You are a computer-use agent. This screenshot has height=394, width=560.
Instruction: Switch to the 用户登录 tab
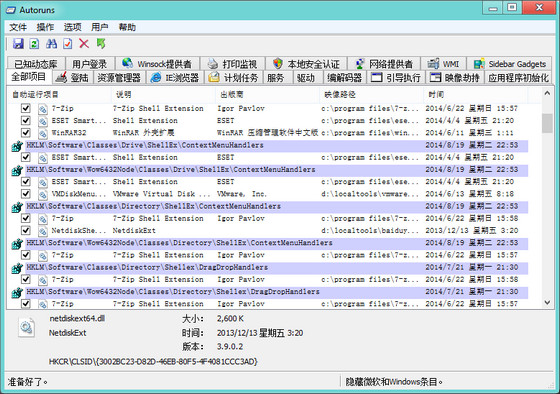[x=90, y=64]
